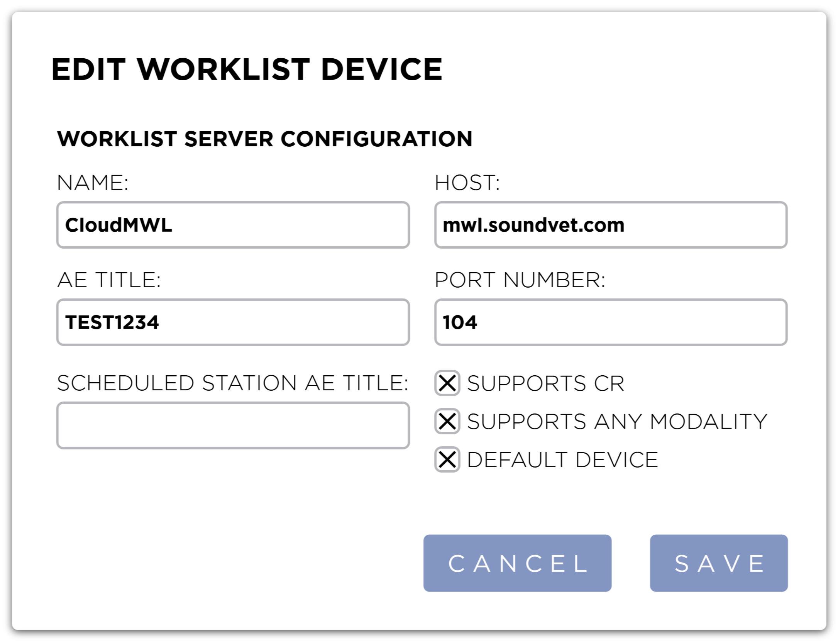Screen dimensions: 838x644
Task: Click the empty Scheduled Station AE Title field
Action: point(233,425)
